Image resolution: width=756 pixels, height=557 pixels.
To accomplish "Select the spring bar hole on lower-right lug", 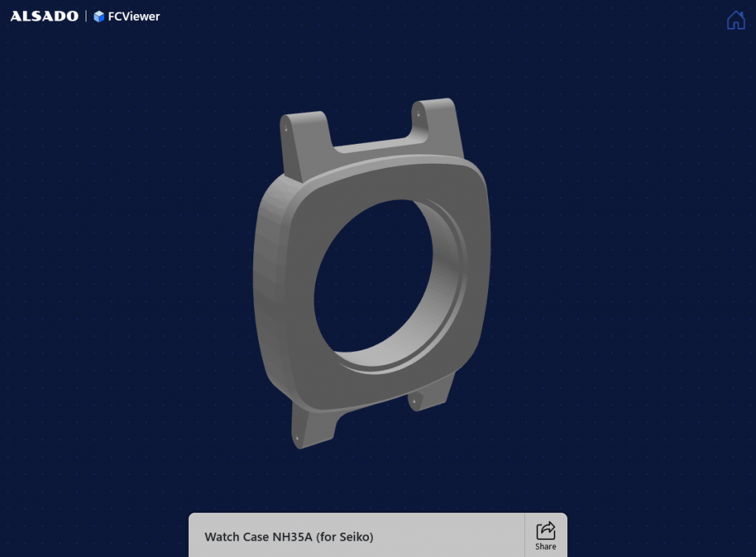I will click(413, 400).
